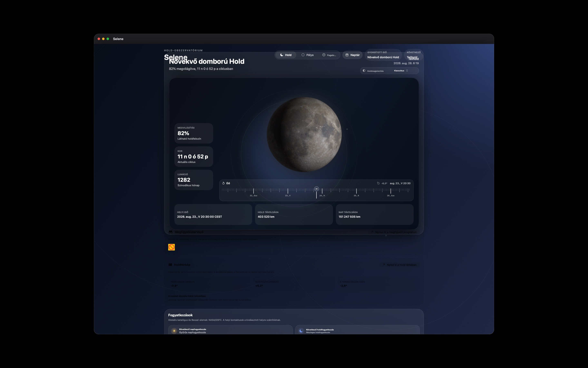Open the Naptár calendar button
This screenshot has width=588, height=368.
point(353,55)
